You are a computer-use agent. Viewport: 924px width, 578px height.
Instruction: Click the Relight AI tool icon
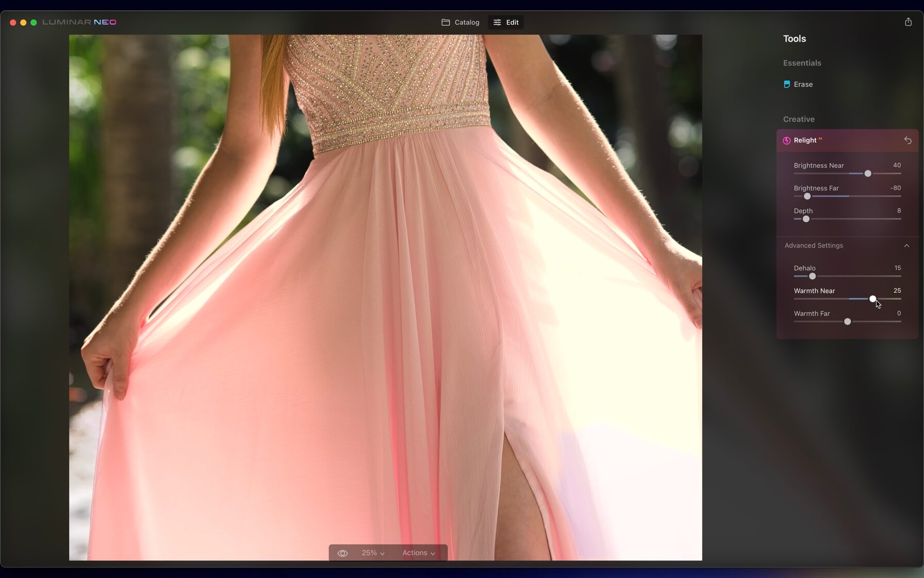[787, 140]
